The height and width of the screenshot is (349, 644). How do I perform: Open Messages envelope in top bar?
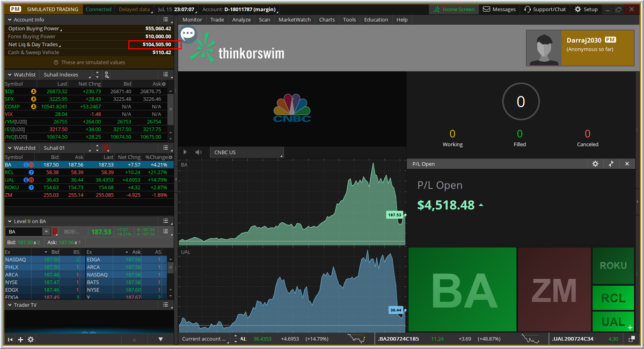click(499, 9)
